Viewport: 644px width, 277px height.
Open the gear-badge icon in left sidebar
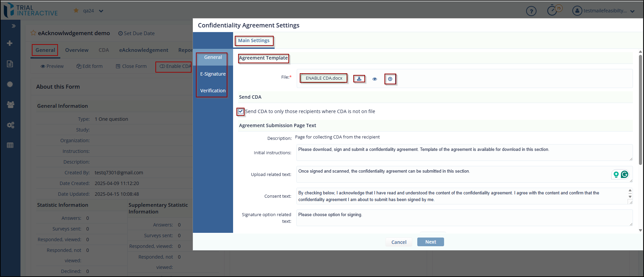[x=10, y=84]
